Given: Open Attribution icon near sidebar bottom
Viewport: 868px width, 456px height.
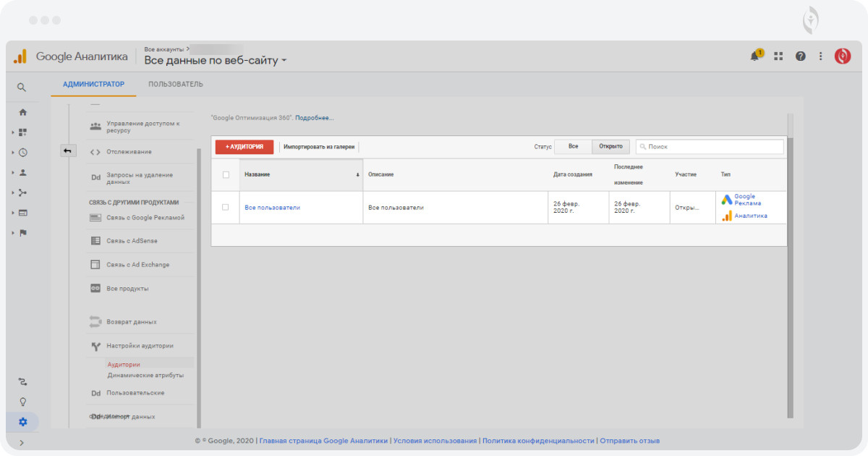Looking at the screenshot, I should point(22,381).
